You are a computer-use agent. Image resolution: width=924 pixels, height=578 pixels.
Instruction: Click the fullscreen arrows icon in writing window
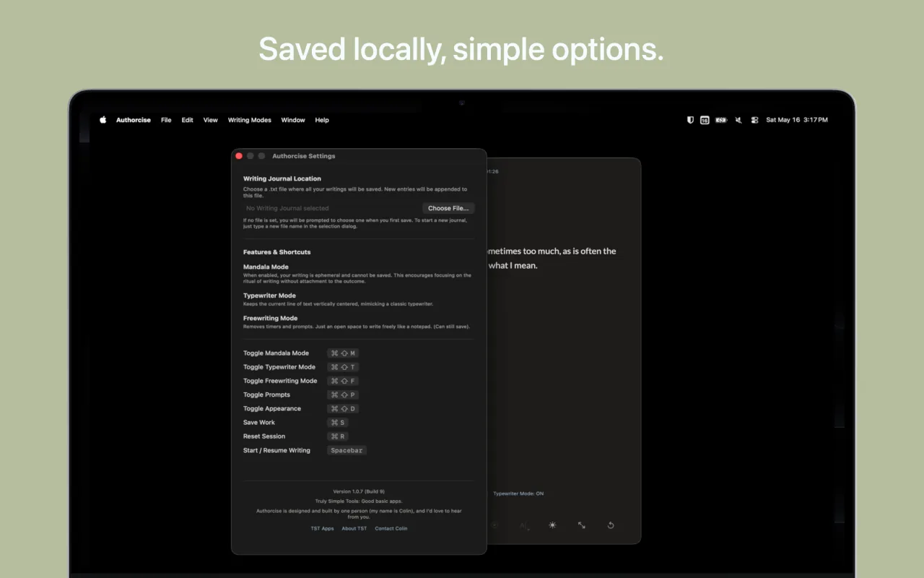click(x=582, y=525)
